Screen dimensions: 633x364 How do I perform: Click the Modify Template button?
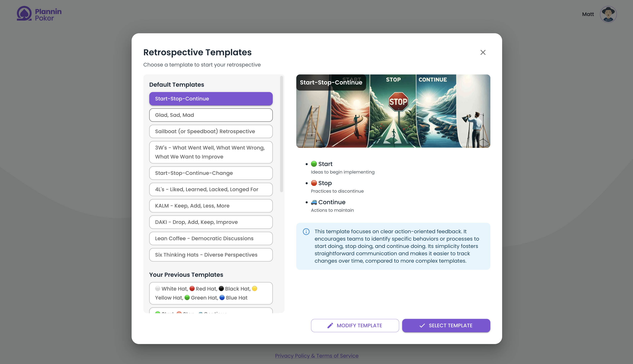355,325
